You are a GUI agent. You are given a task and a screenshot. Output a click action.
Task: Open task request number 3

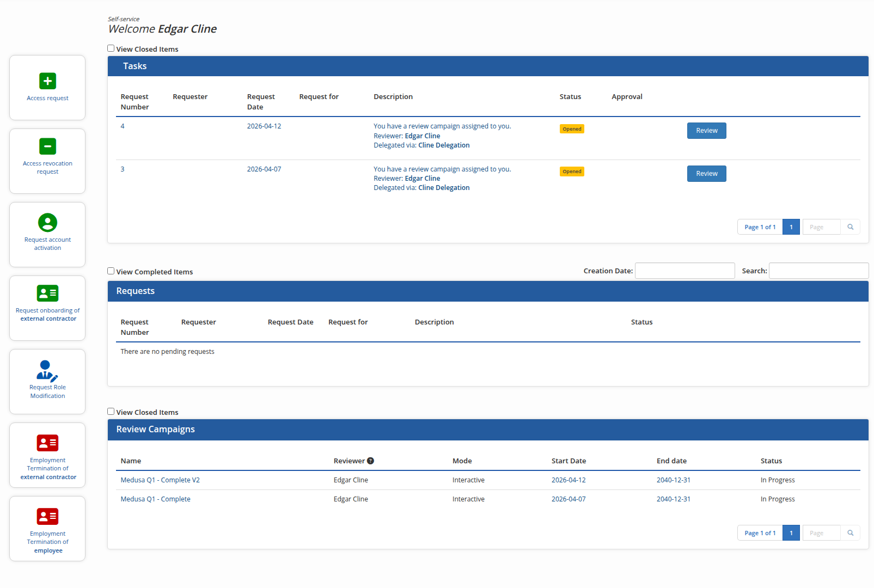(x=123, y=169)
